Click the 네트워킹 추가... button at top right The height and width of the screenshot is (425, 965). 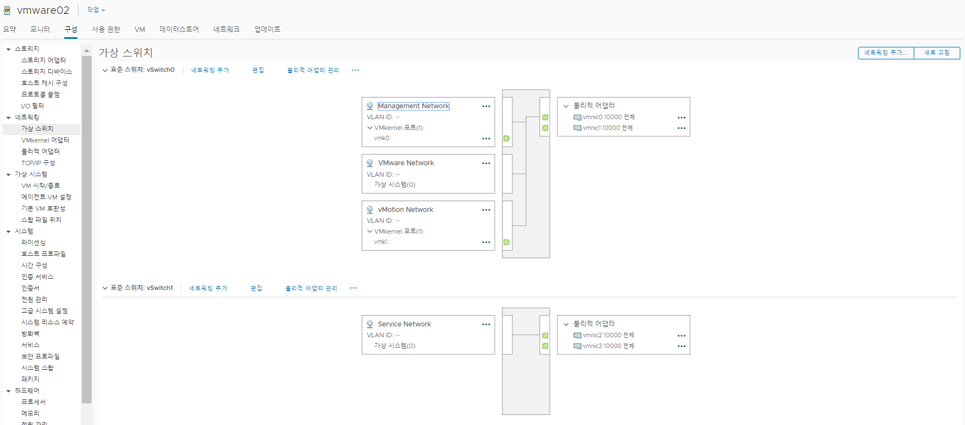(886, 54)
